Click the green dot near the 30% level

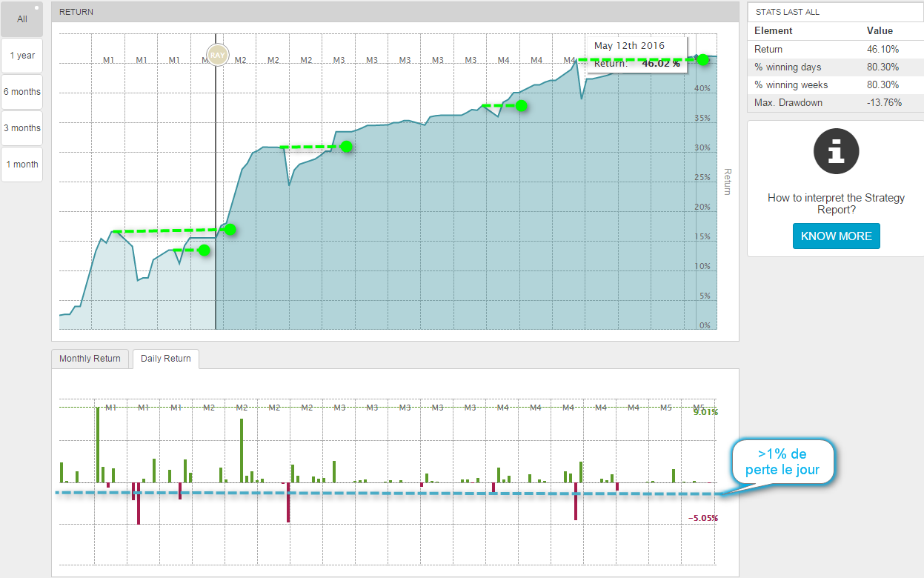pyautogui.click(x=346, y=147)
